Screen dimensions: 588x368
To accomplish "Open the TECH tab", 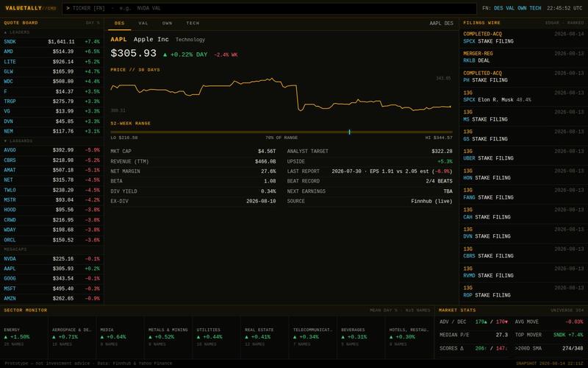I will [x=193, y=24].
